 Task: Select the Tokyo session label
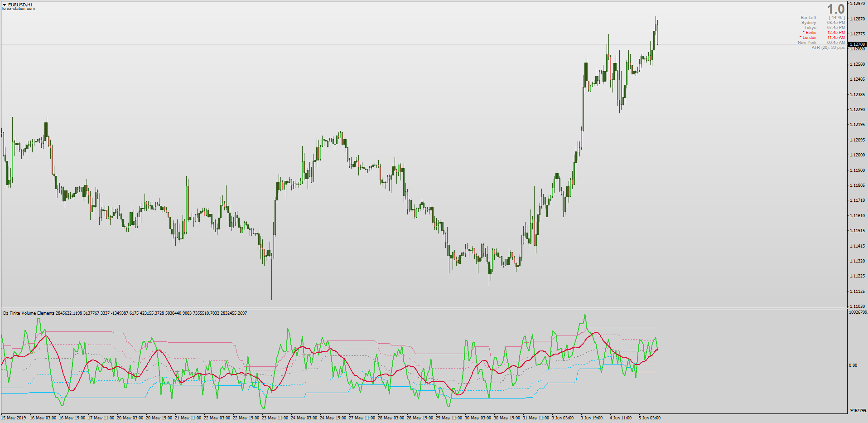click(x=810, y=28)
